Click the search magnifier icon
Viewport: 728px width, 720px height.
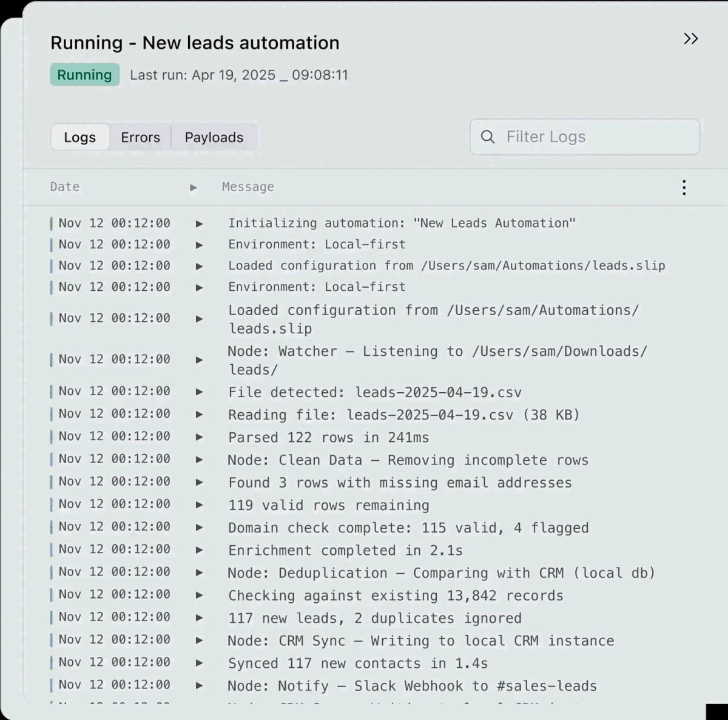coord(488,137)
